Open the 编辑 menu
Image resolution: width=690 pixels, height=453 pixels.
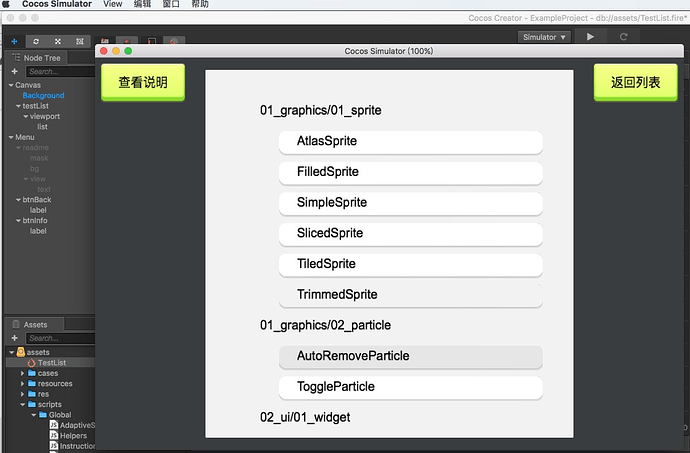coord(142,4)
